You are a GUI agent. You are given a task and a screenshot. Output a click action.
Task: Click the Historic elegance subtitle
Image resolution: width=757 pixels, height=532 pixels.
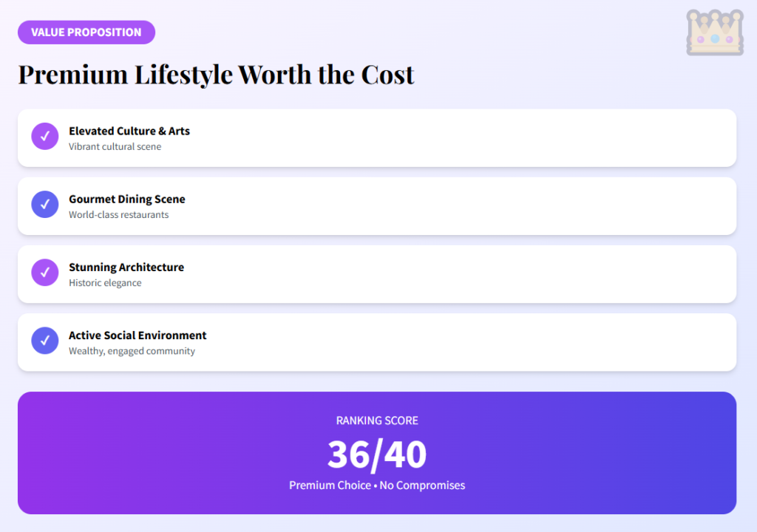(x=105, y=283)
